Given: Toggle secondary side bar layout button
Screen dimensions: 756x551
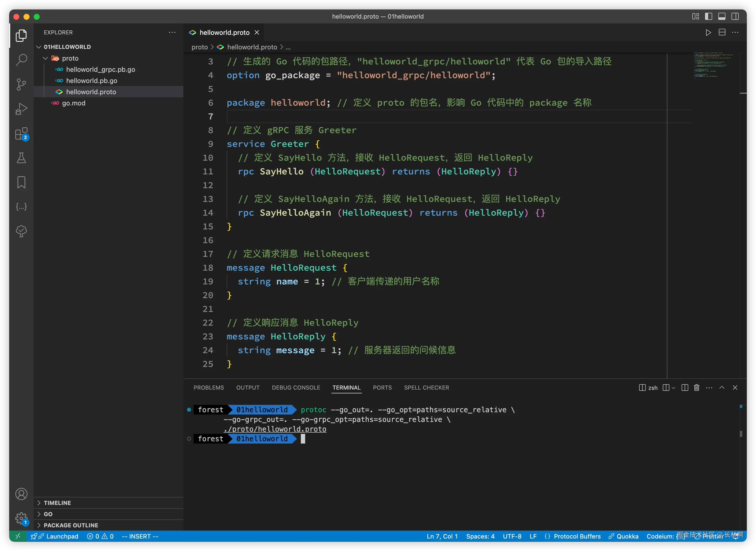Looking at the screenshot, I should click(x=735, y=16).
